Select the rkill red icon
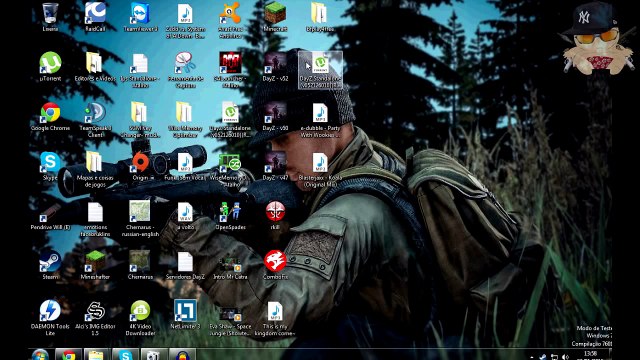Screen dimensions: 640x360 tap(275, 215)
